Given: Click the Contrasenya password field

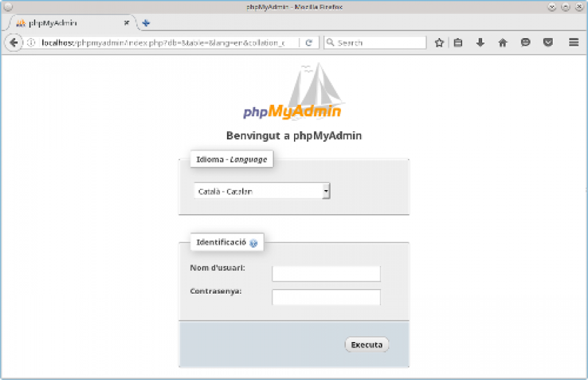Looking at the screenshot, I should click(327, 297).
